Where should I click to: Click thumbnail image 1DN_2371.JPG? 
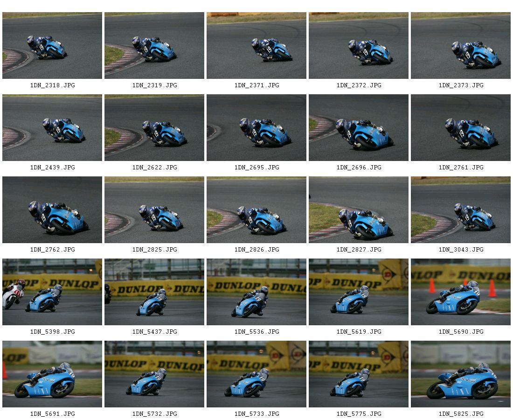256,46
